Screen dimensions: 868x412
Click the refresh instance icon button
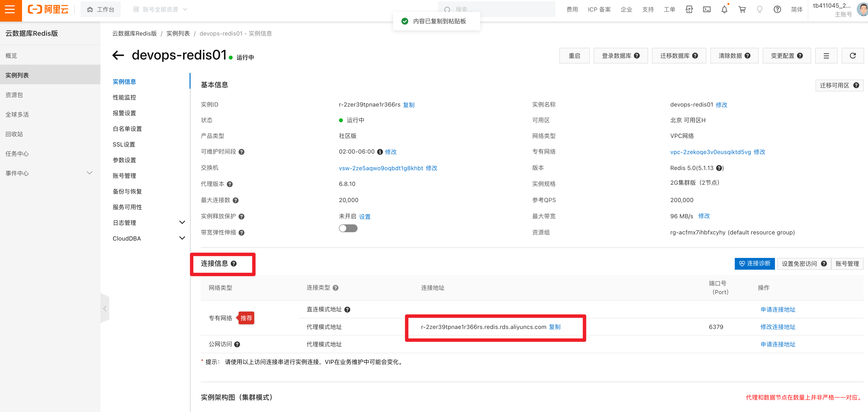[x=853, y=56]
